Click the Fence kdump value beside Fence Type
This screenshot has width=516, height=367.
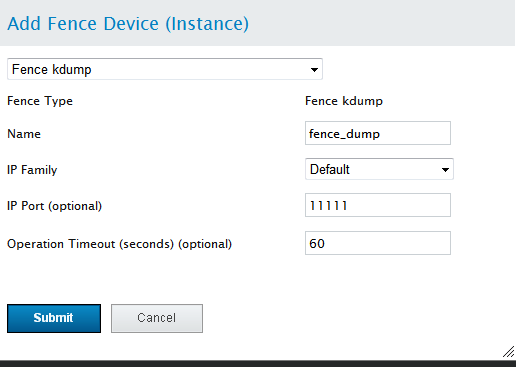344,101
